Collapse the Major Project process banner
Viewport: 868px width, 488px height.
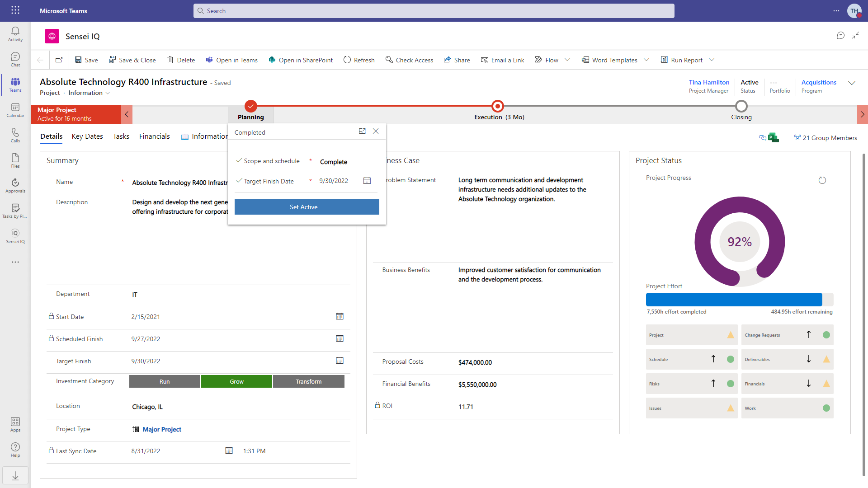(x=127, y=114)
